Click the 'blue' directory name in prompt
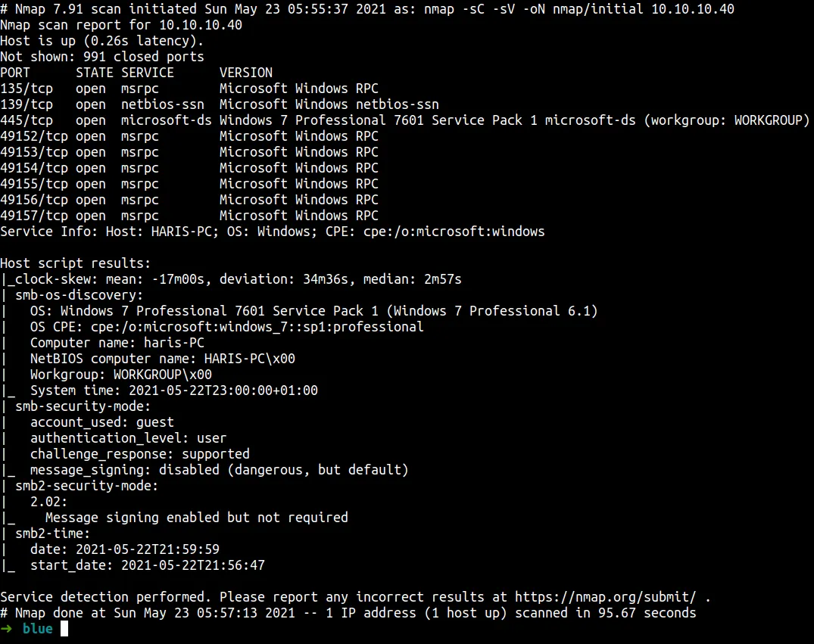Screen dimensions: 814x644 coord(38,629)
